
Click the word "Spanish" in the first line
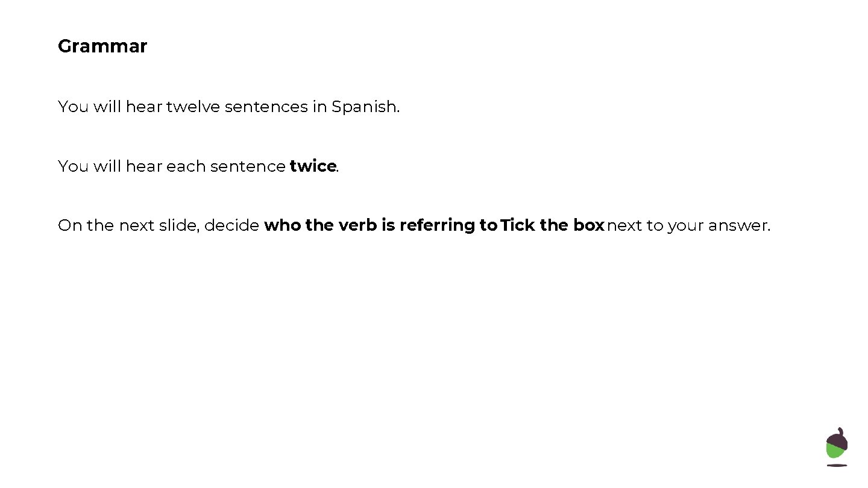pos(364,107)
